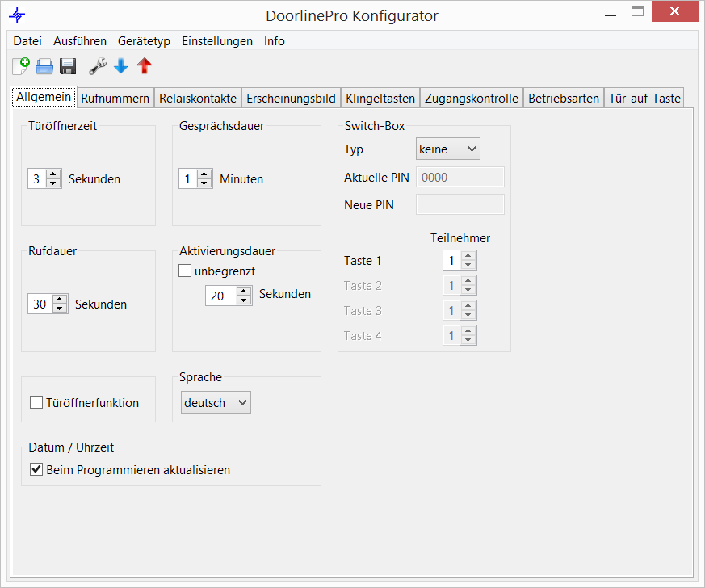
Task: Maximize the Konfigurator window
Action: (637, 11)
